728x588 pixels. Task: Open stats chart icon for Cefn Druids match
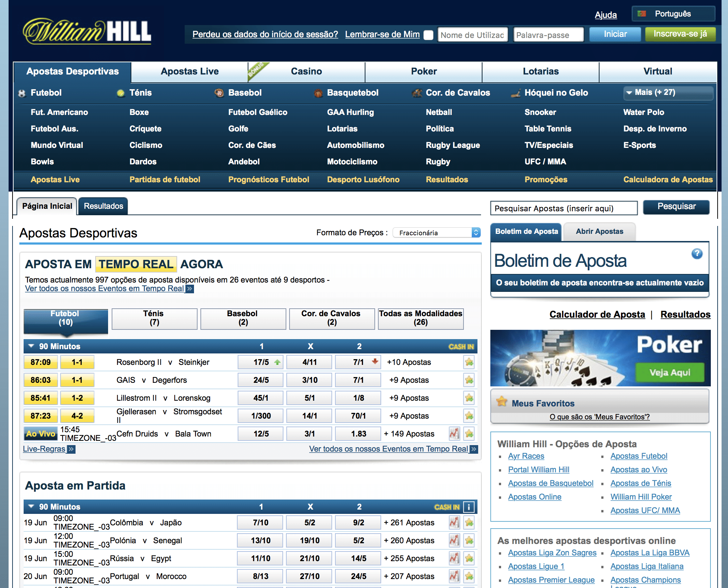pos(454,434)
